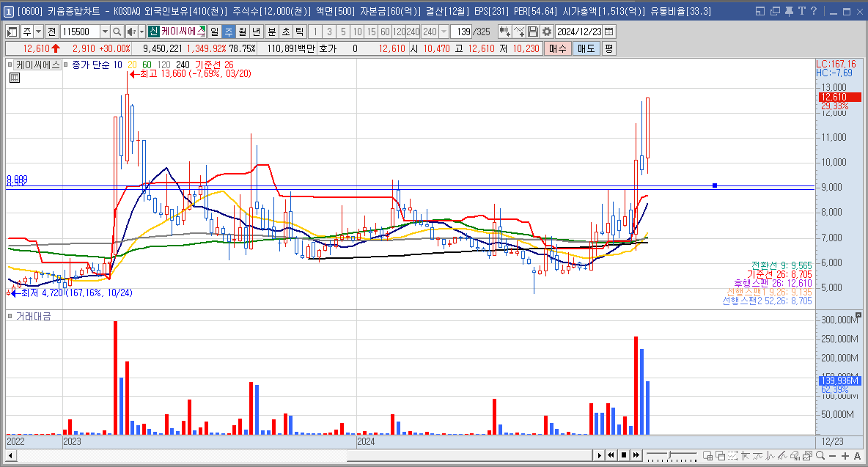Click the blue square handle on the horizontal line
868x467 pixels.
(x=715, y=185)
